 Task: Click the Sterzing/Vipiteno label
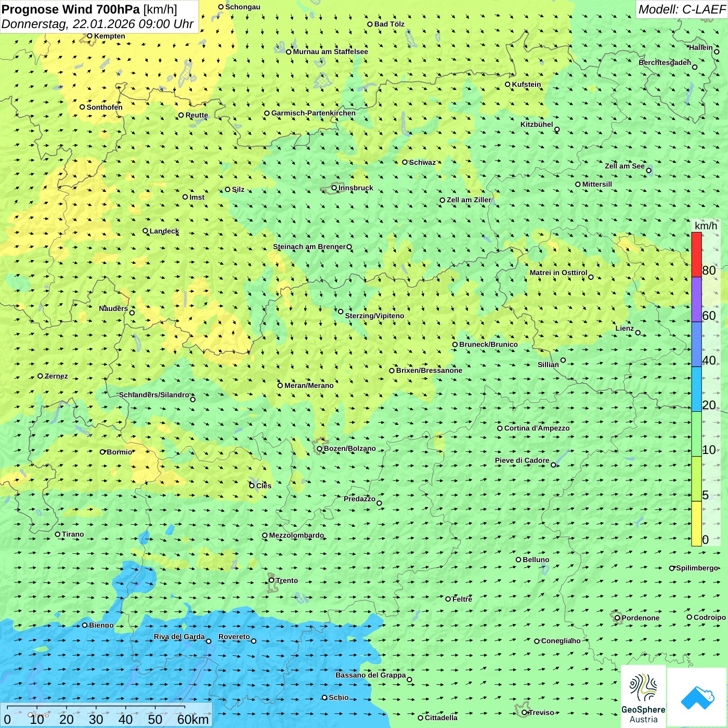[374, 316]
